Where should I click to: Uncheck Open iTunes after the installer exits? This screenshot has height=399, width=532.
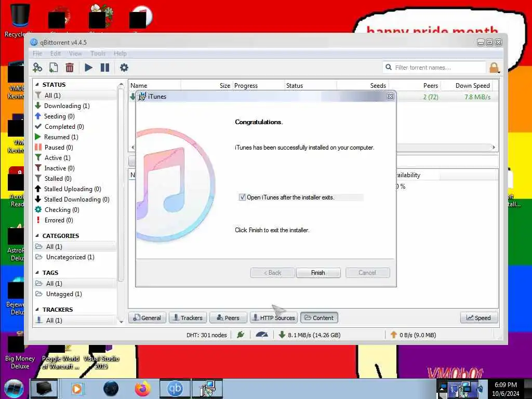242,197
